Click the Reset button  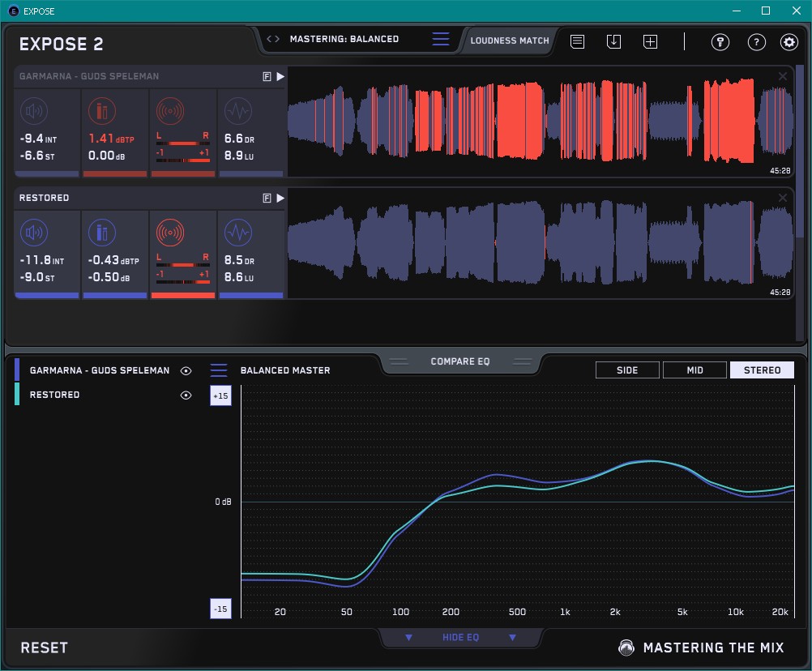click(45, 647)
